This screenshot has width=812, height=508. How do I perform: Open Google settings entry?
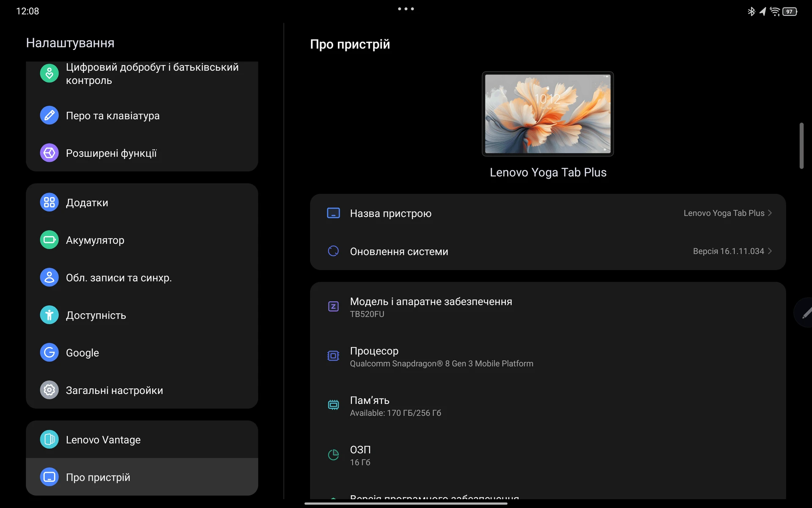coord(142,352)
